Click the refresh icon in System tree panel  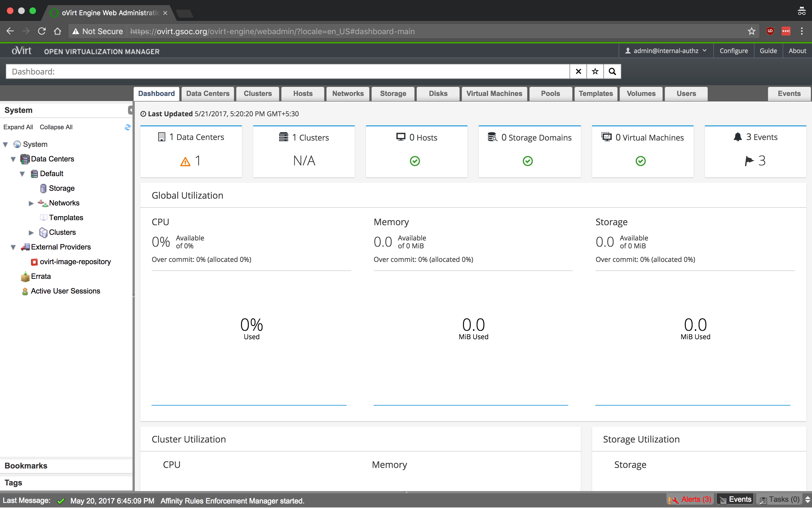point(127,127)
